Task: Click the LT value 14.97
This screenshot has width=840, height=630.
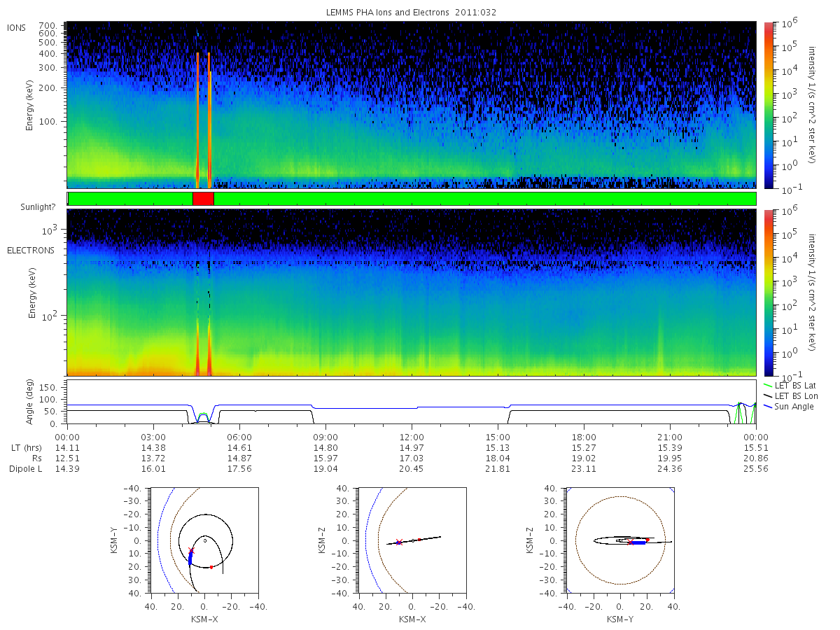Action: pos(412,447)
